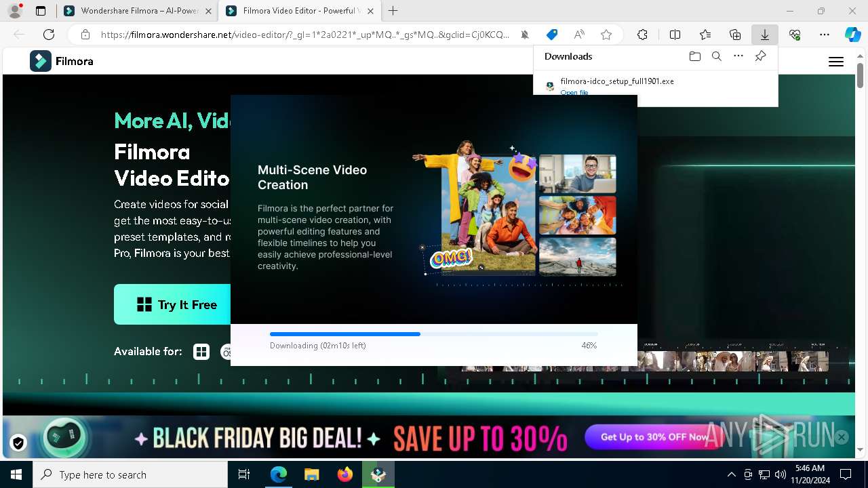Open Microsoft Edge from taskbar
The image size is (868, 488).
pos(279,474)
